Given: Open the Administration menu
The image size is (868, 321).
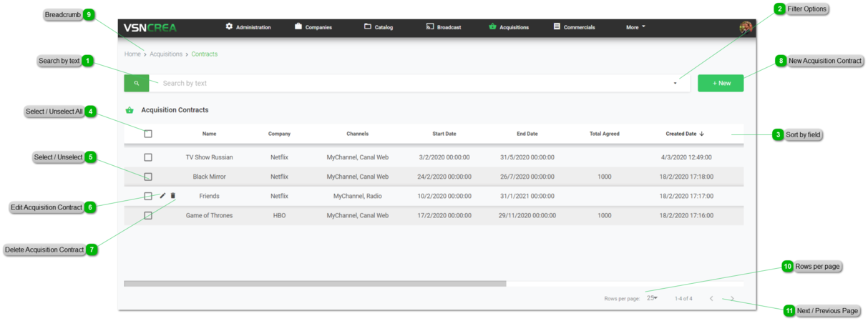Looking at the screenshot, I should point(248,27).
